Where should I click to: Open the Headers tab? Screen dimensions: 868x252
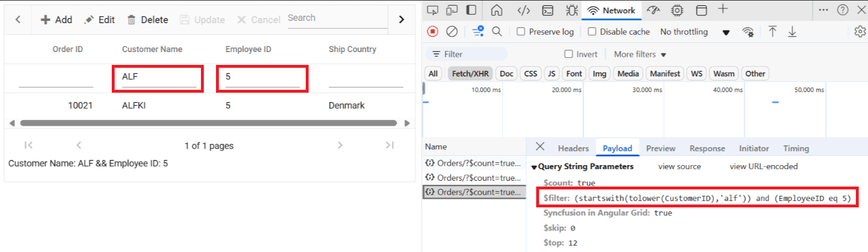(x=573, y=148)
